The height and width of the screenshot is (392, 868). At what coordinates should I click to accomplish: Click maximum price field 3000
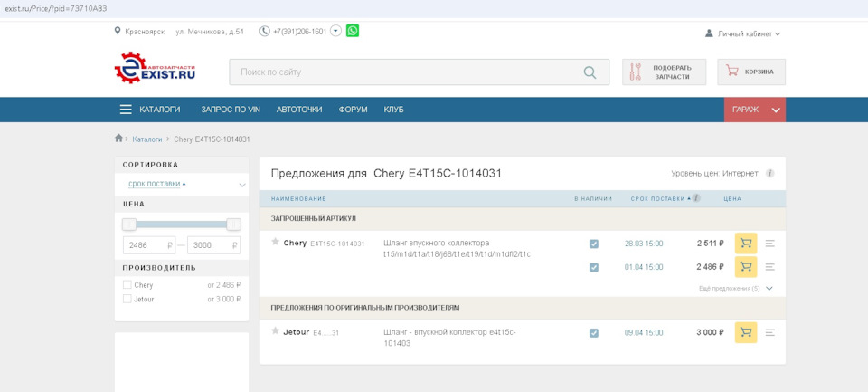click(213, 245)
